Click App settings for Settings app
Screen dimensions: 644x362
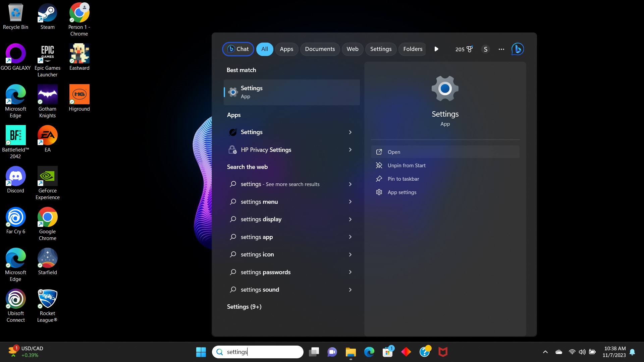(402, 192)
